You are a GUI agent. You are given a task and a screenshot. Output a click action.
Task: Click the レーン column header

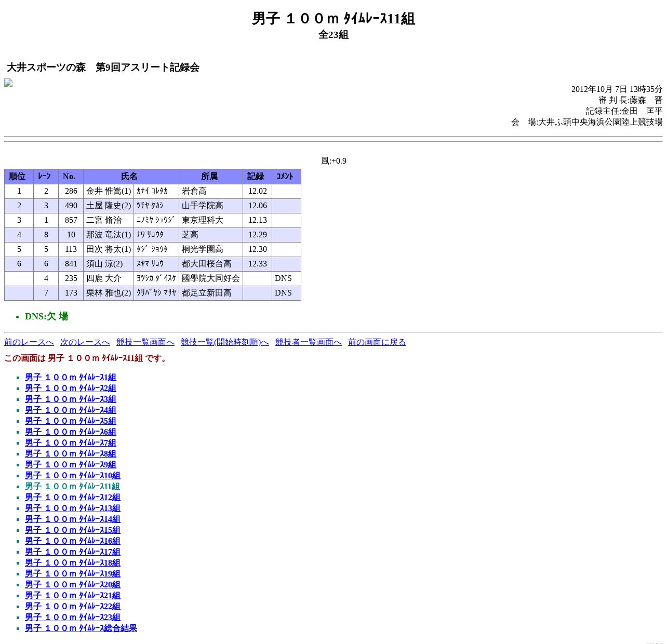[x=46, y=177]
